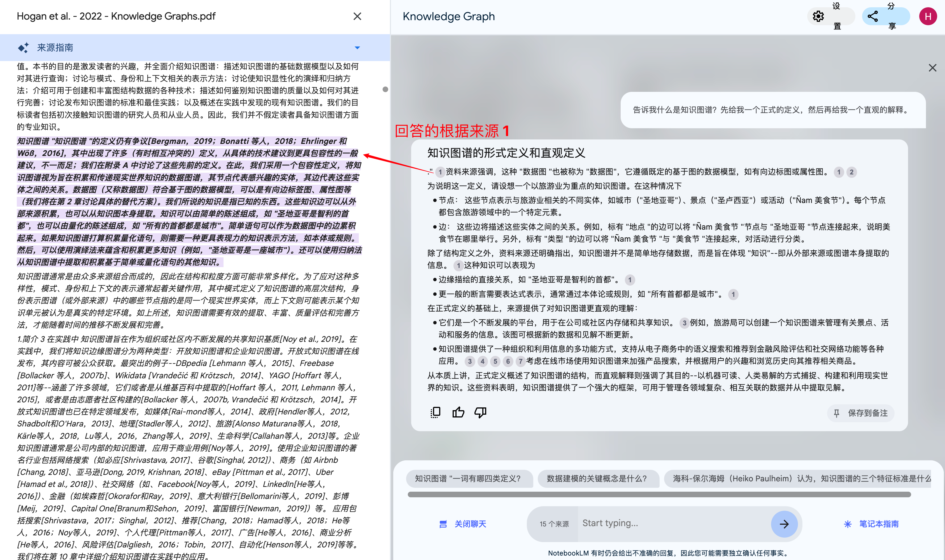945x560 pixels.
Task: Focus the Start typing... input field
Action: 674,523
